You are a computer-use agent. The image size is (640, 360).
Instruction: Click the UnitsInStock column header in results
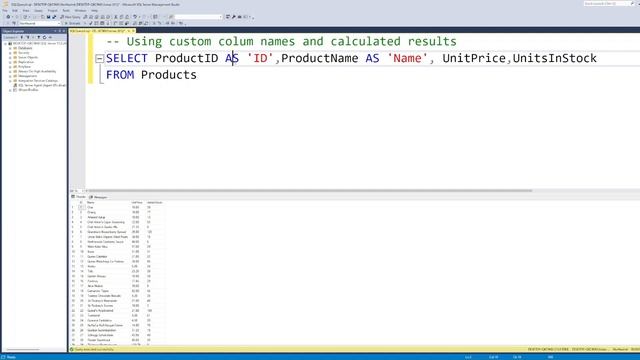(x=155, y=202)
